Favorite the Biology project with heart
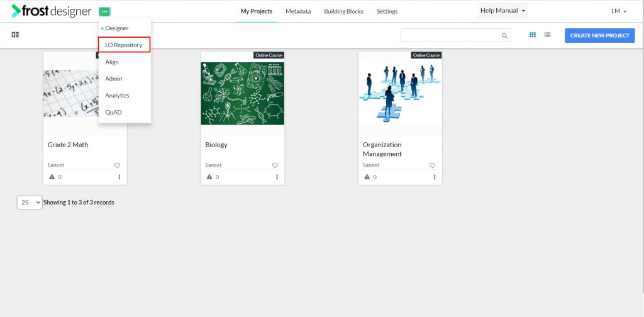 click(x=275, y=165)
